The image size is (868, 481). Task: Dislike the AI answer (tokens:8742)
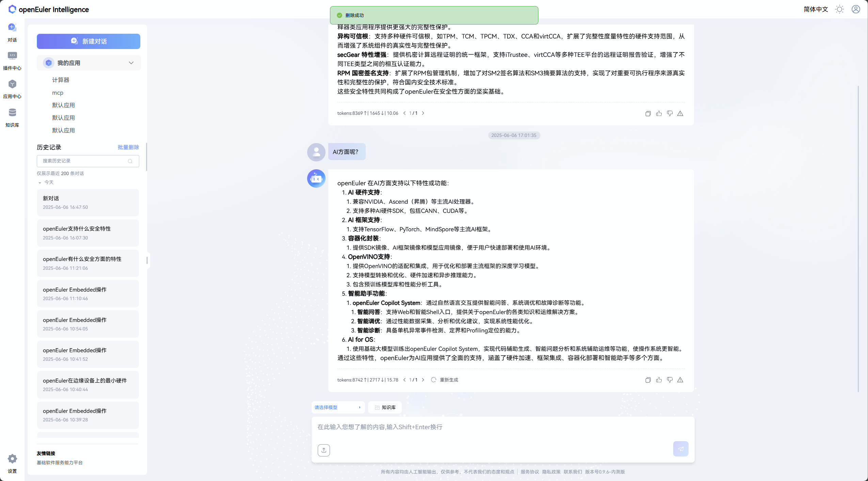(x=670, y=380)
